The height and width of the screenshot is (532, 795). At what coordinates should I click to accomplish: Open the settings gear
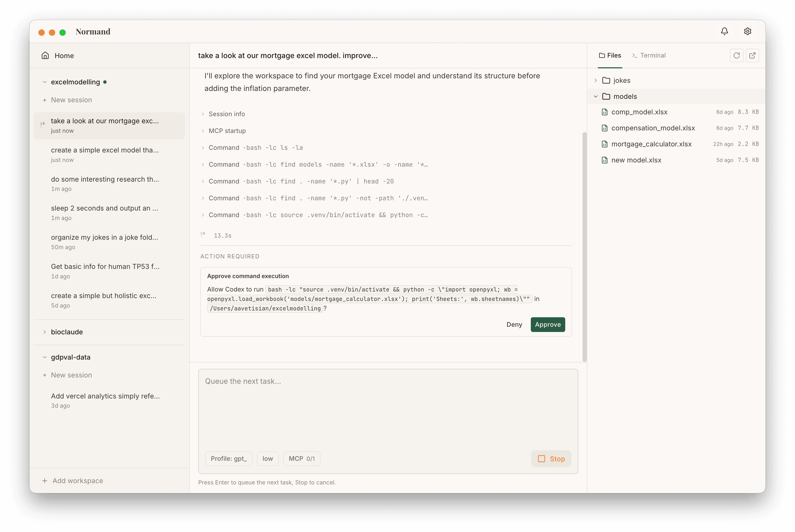click(747, 31)
